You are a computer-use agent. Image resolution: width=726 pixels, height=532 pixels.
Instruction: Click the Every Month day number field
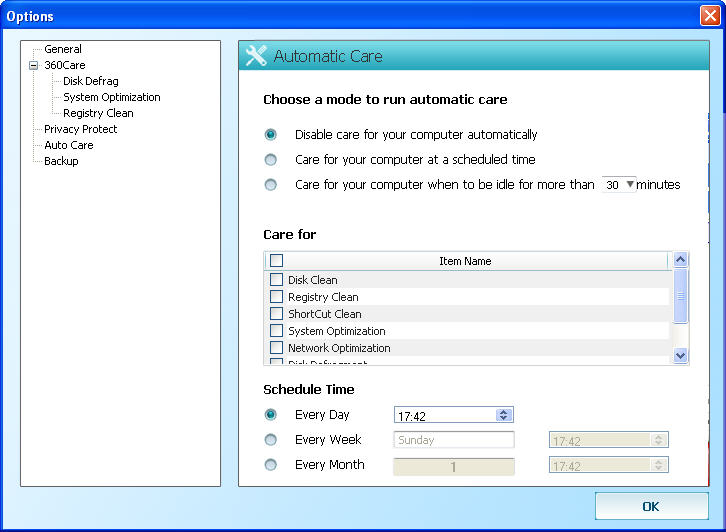(454, 466)
